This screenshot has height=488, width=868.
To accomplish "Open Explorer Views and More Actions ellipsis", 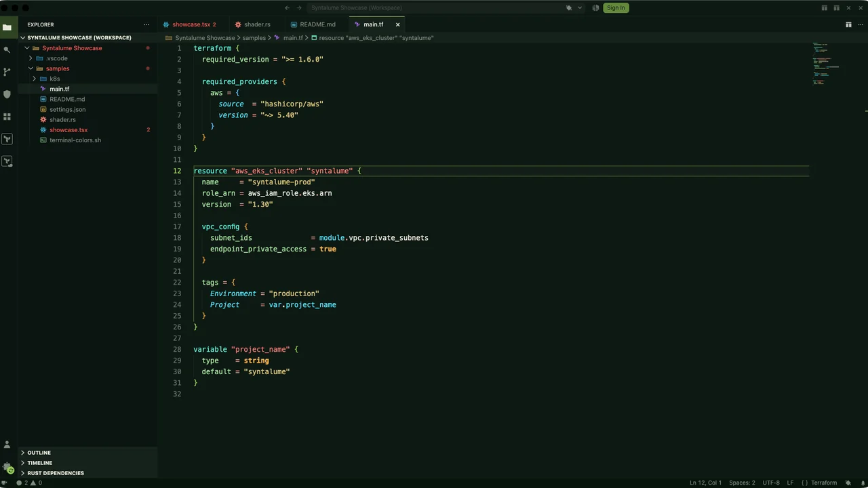I will 146,24.
